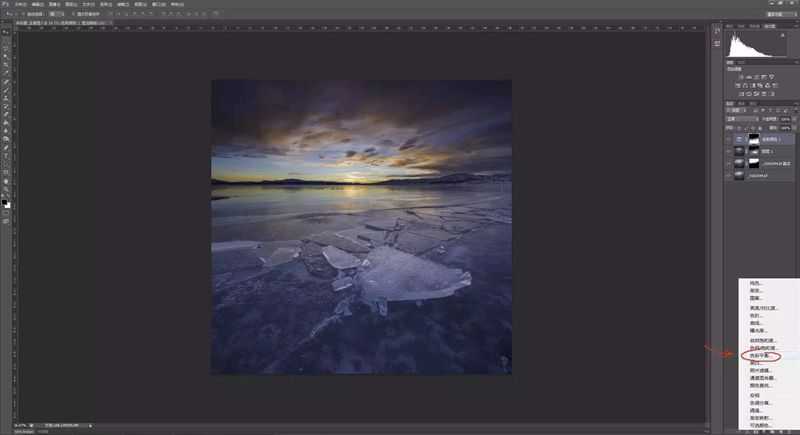
Task: Open the foreground color swatch
Action: pos(4,202)
